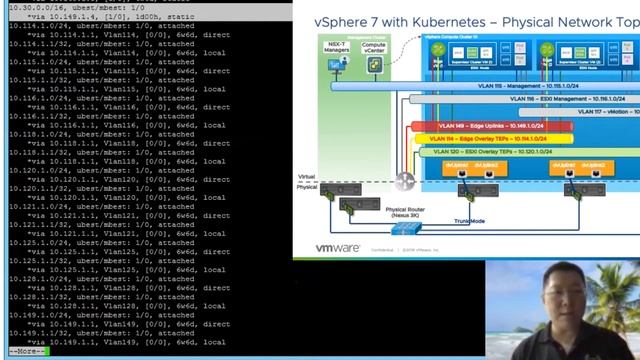This screenshot has width=640, height=360.
Task: Click the red VLAN 149 Edge Uplinks bar
Action: coord(492,126)
